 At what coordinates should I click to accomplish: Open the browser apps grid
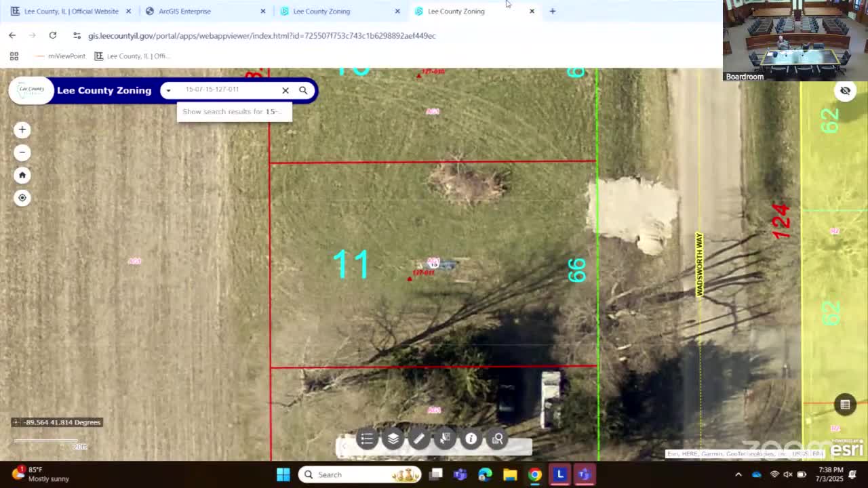point(14,56)
